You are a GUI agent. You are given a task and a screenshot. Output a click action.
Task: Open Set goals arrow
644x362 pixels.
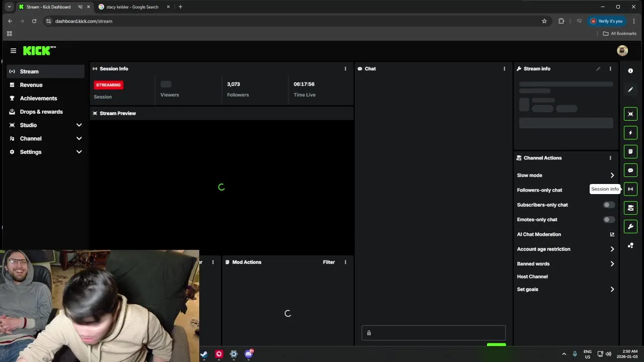coord(612,290)
